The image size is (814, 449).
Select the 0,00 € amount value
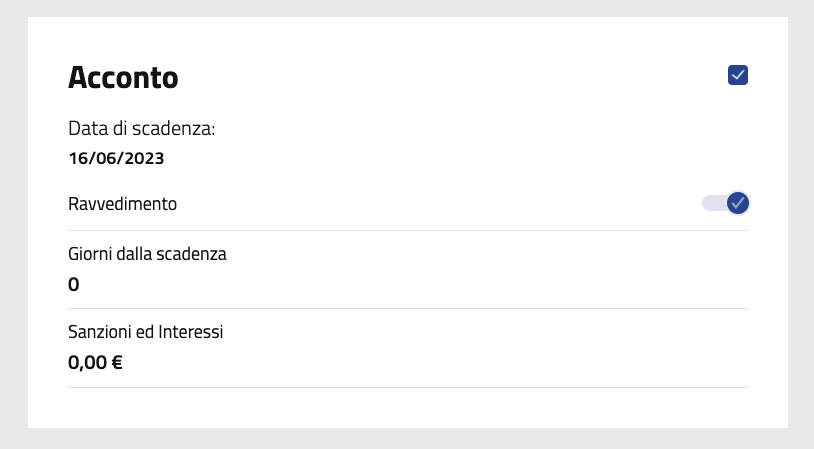point(95,363)
